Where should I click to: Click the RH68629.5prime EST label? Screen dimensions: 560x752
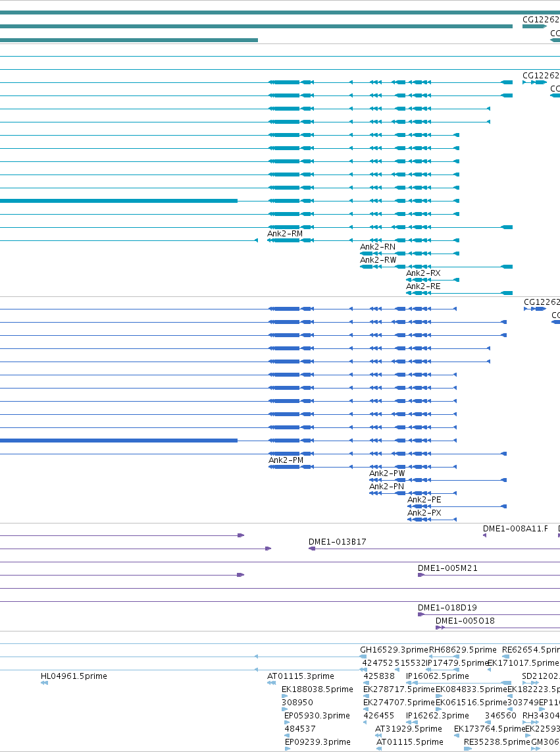(x=463, y=649)
